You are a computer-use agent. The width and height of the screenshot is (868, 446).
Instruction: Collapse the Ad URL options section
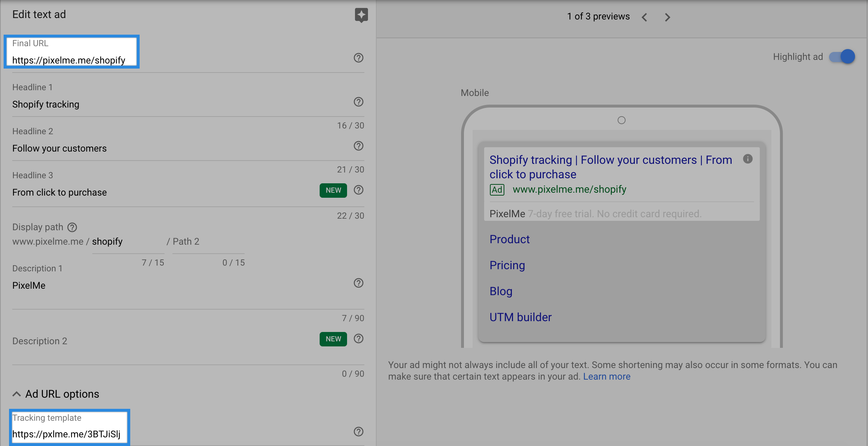pos(17,394)
